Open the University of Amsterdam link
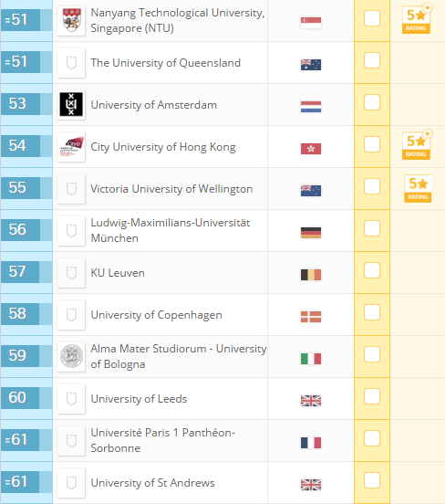The width and height of the screenshot is (446, 504). [x=154, y=105]
